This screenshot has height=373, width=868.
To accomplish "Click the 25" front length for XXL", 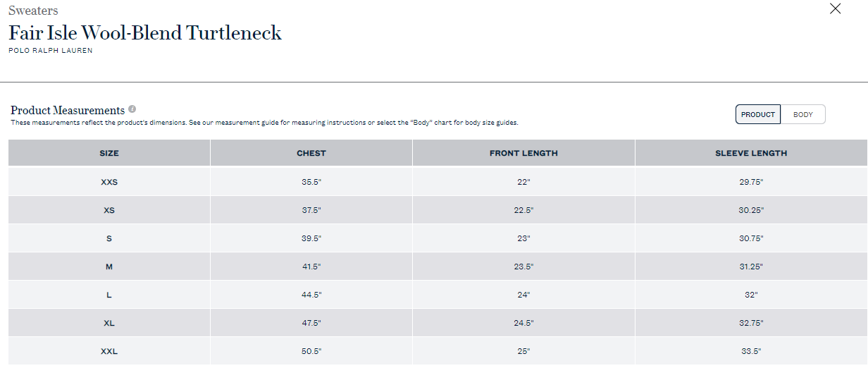I will tap(523, 351).
